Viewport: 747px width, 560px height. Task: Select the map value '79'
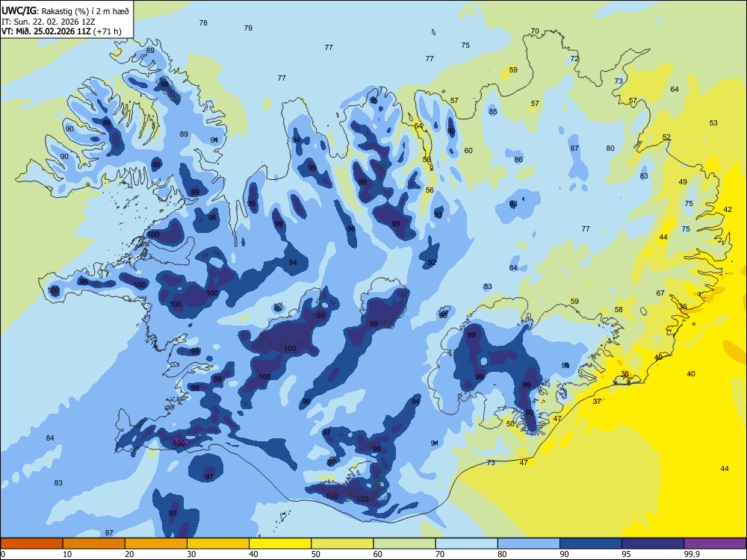[248, 28]
